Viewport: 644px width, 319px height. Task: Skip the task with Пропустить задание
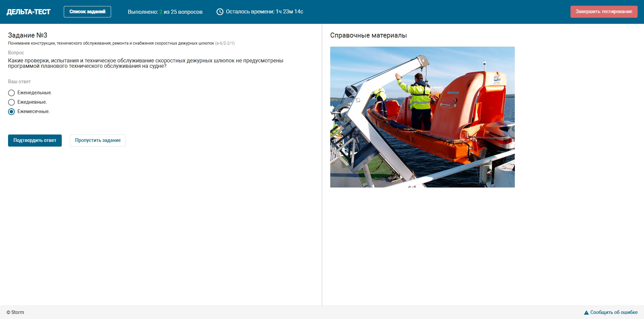98,141
